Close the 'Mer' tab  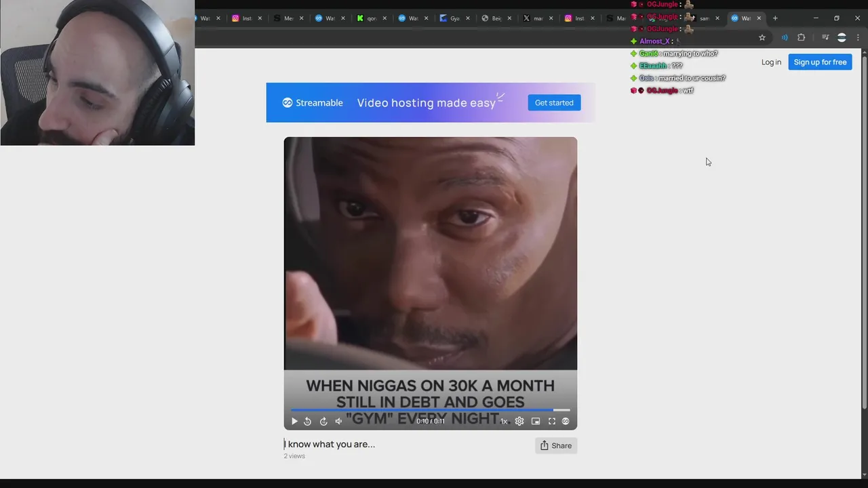[301, 18]
